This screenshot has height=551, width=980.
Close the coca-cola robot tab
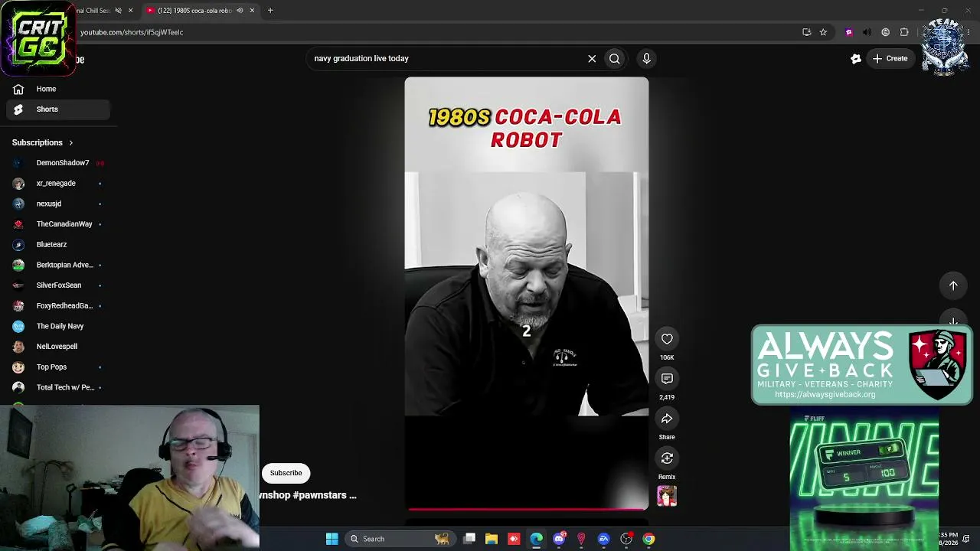point(252,11)
